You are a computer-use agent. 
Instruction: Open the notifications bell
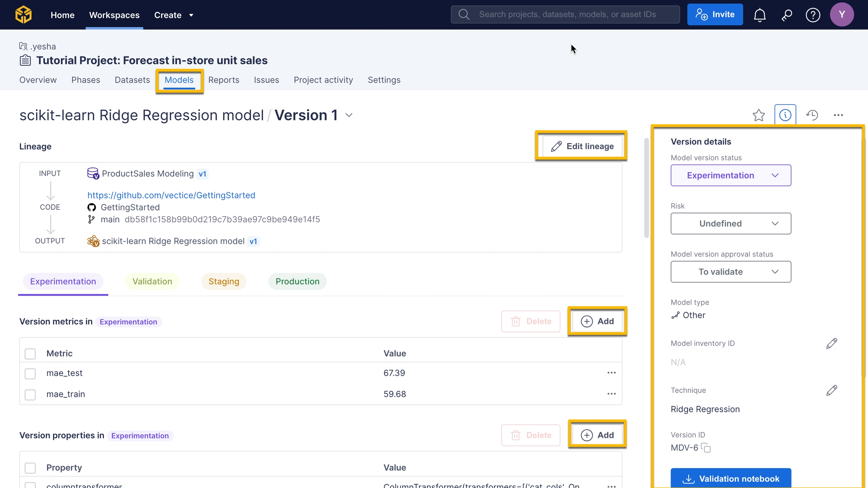coord(759,15)
